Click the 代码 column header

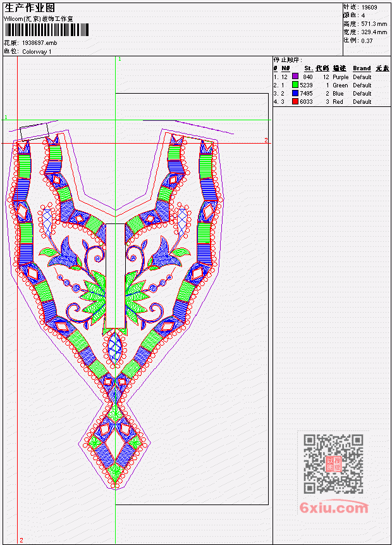322,68
